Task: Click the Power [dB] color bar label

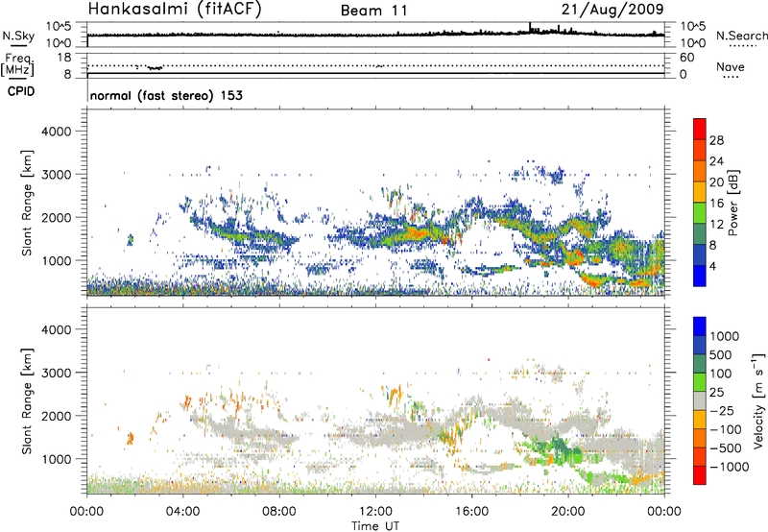Action: point(732,203)
